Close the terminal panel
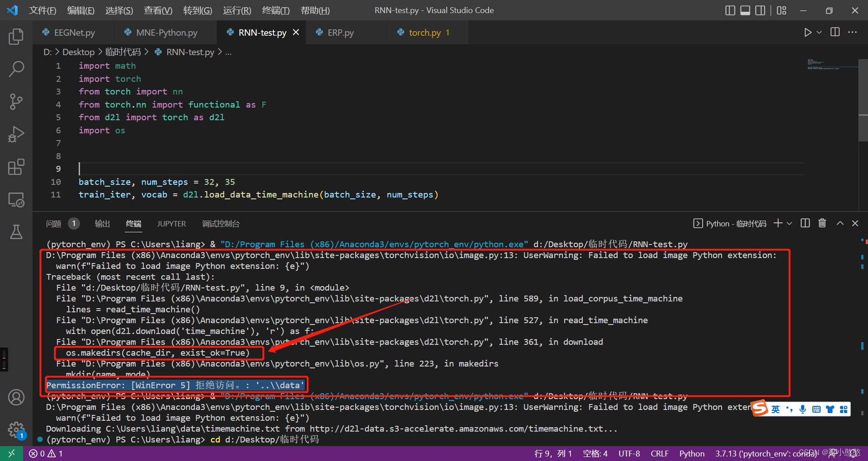The image size is (868, 461). 855,223
